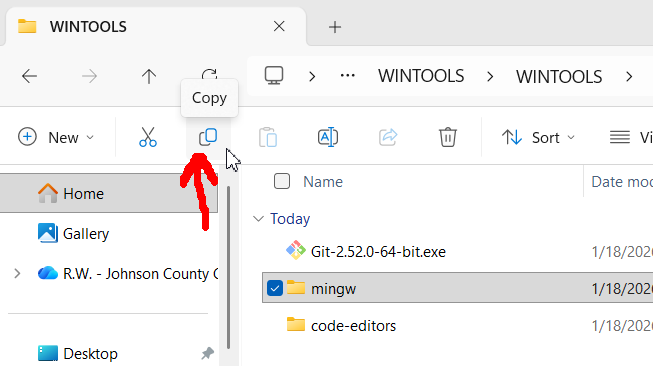Click the Git installer file icon
The image size is (653, 366).
coord(296,250)
